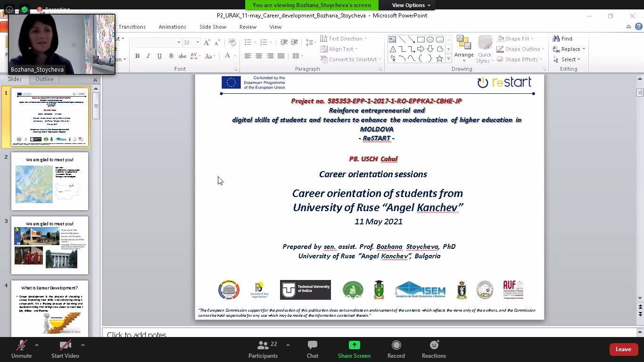Apply Align Text Right
This screenshot has height=362, width=644.
coord(270,56)
